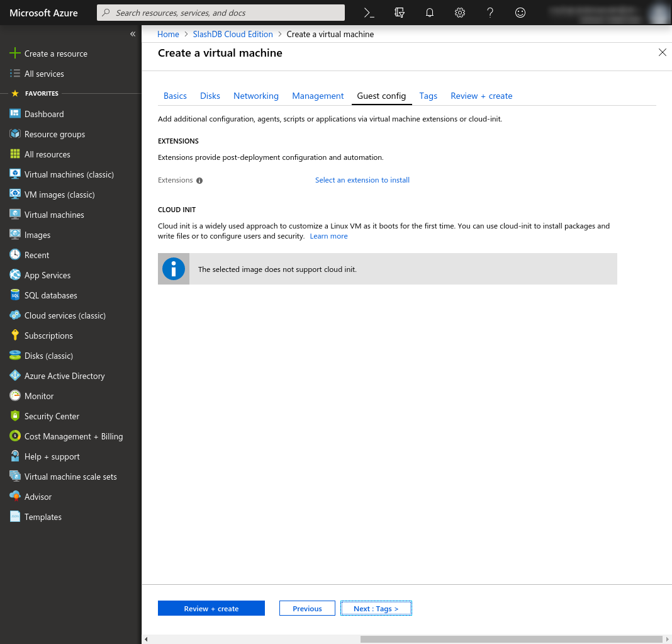Screen dimensions: 672x644
Task: Open Security Center from sidebar
Action: (x=52, y=416)
